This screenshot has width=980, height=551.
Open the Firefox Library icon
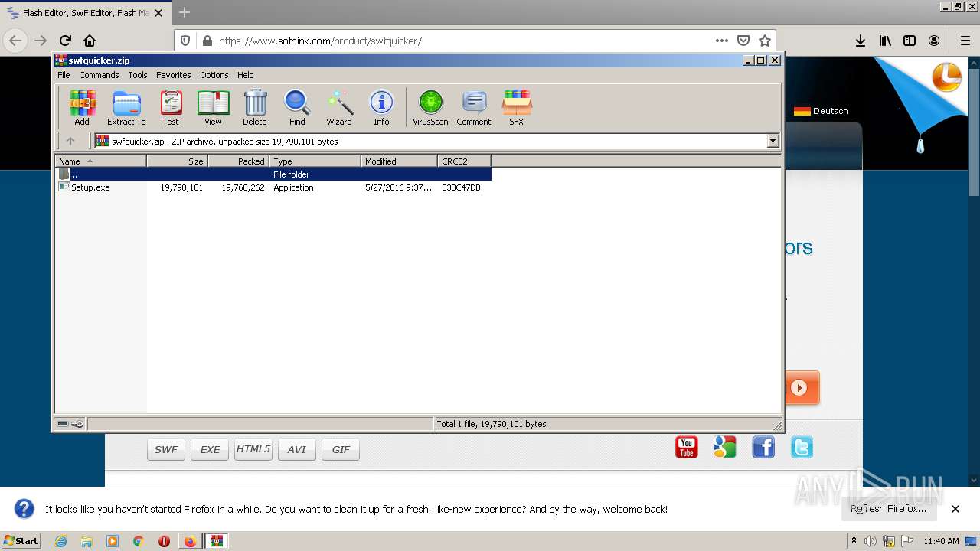(885, 41)
